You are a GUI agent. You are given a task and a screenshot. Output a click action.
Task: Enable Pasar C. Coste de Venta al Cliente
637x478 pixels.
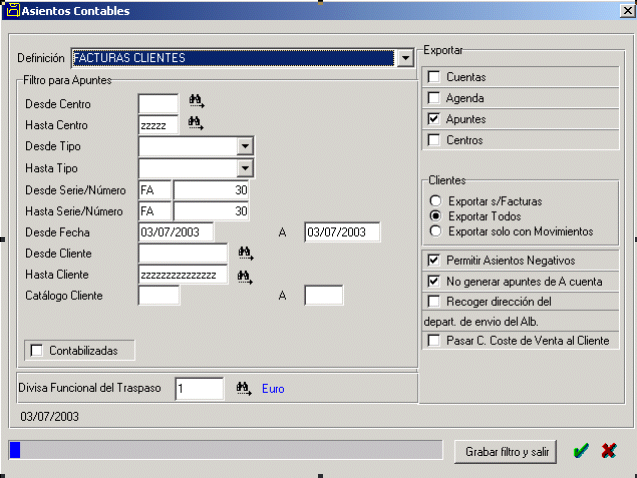coord(434,340)
